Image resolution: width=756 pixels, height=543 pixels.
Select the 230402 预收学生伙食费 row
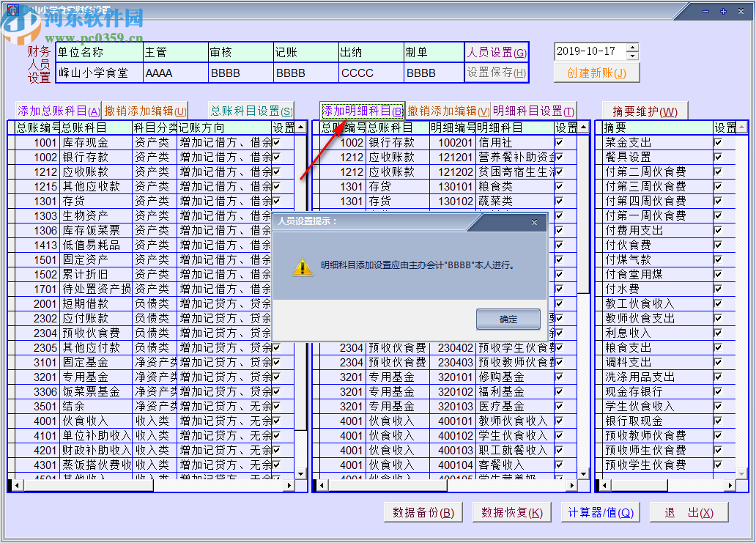click(x=445, y=347)
